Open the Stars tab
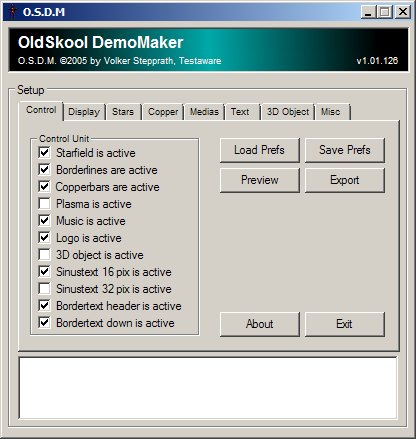Viewport: 416px width, 439px height. pyautogui.click(x=123, y=112)
